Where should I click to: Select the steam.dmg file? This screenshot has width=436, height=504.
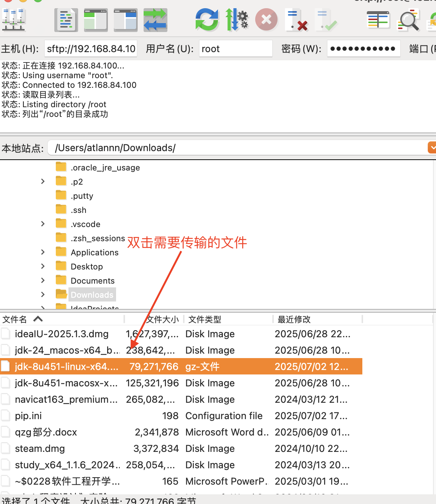[181, 449]
